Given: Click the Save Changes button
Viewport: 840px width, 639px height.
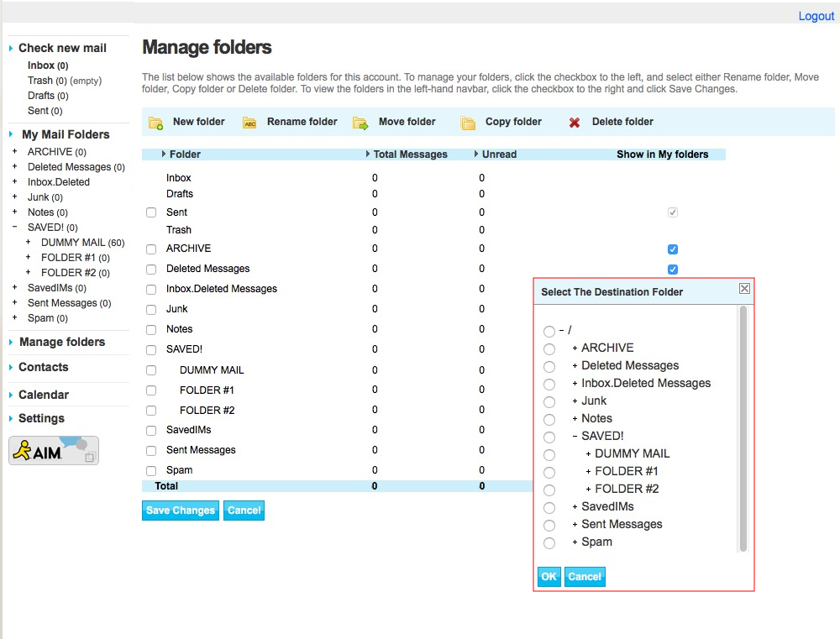Looking at the screenshot, I should tap(180, 510).
